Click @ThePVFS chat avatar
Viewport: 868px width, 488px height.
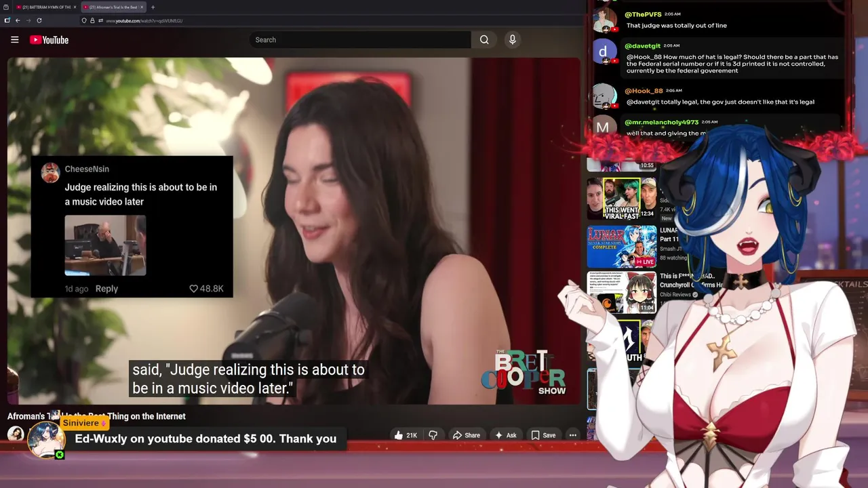604,20
